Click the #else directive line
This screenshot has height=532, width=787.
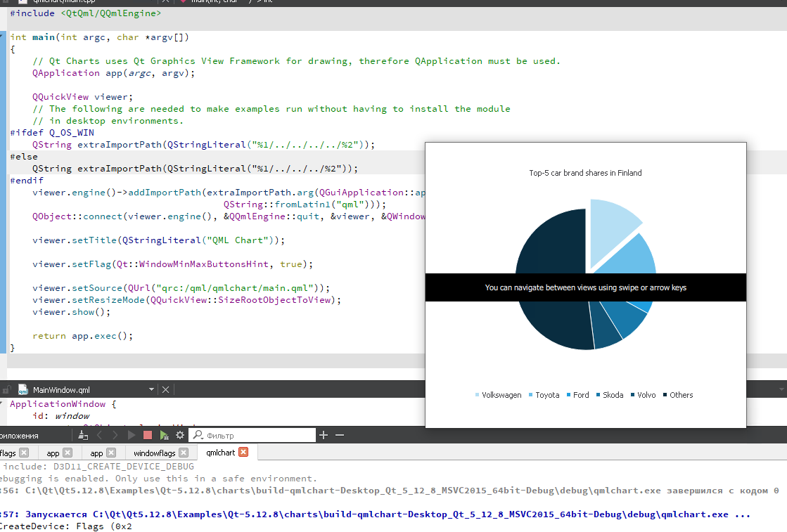click(24, 157)
